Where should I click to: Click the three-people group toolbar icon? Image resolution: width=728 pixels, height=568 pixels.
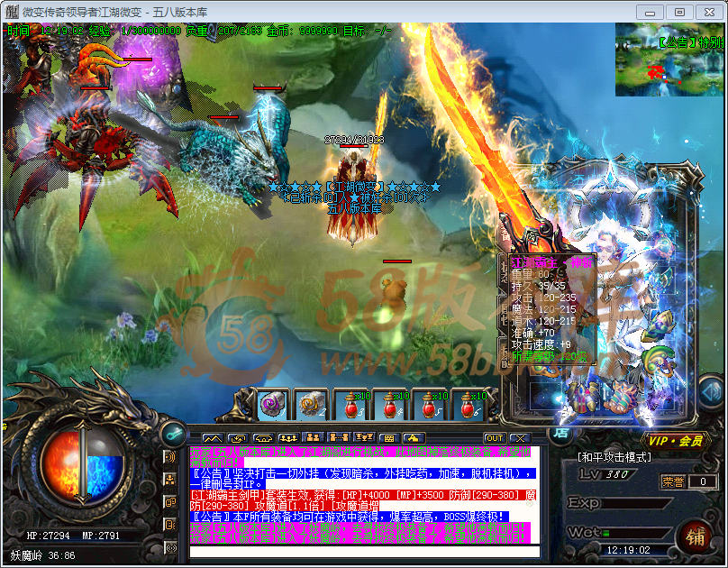coord(288,438)
